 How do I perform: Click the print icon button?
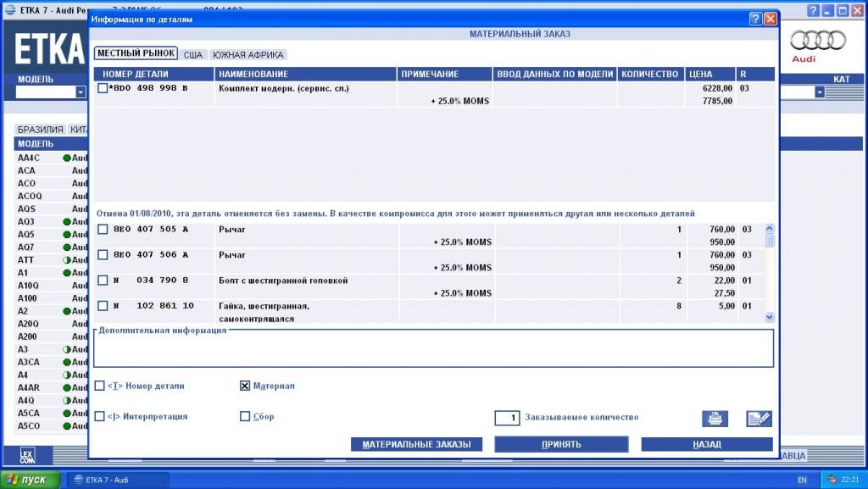[715, 419]
